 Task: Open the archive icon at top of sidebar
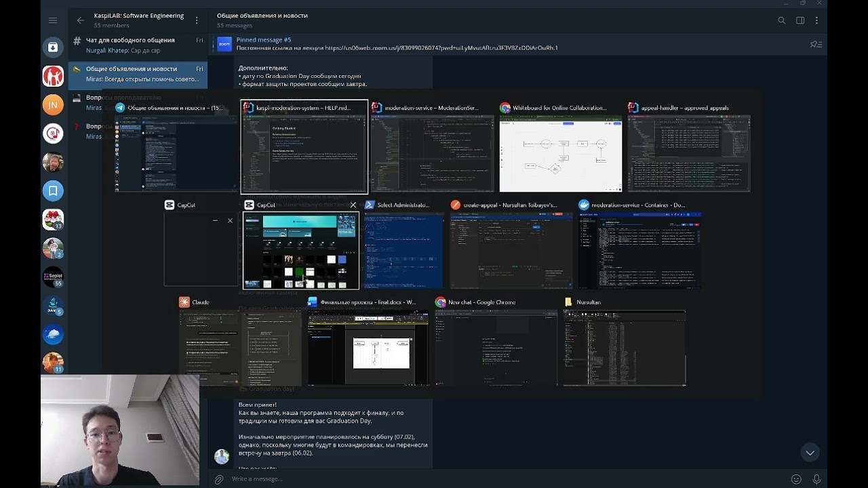53,47
